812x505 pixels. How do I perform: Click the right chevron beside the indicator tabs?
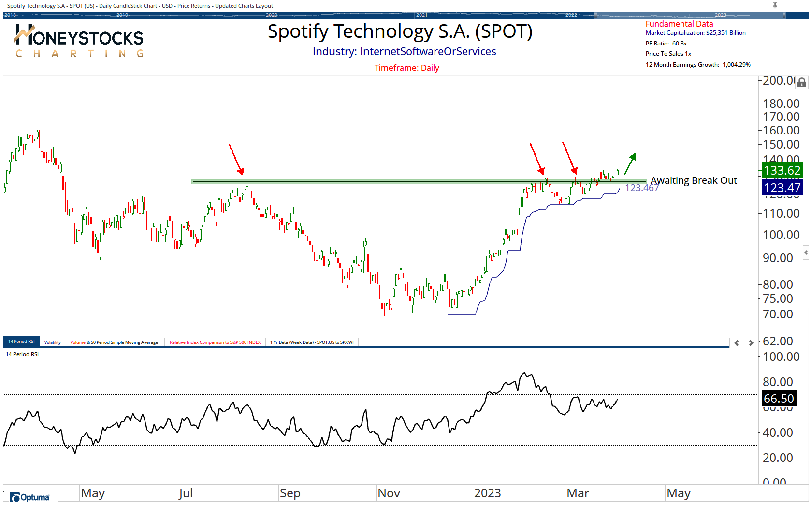click(750, 342)
